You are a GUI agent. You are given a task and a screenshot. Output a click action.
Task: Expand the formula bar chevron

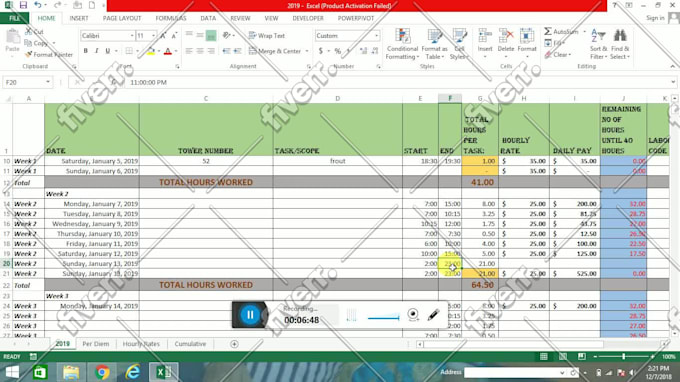pos(673,82)
